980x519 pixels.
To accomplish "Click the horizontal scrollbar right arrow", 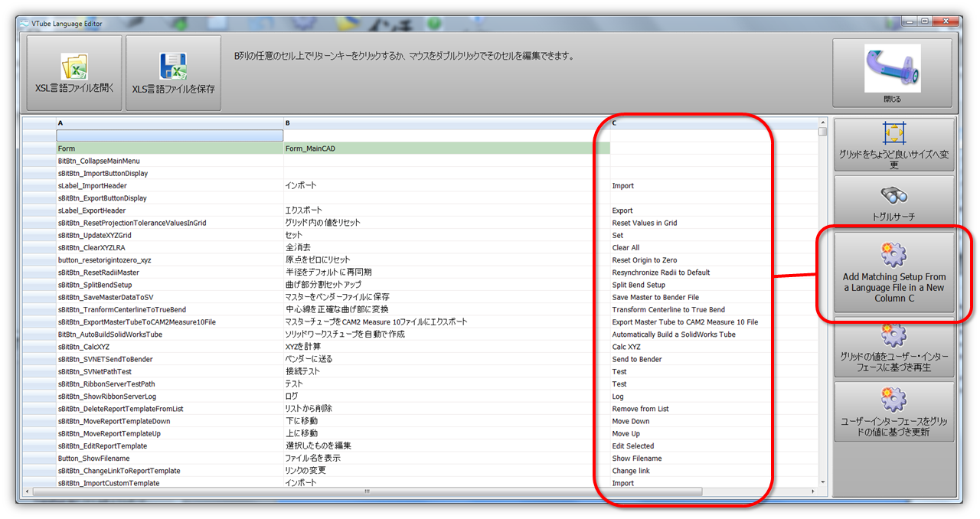I will (812, 491).
